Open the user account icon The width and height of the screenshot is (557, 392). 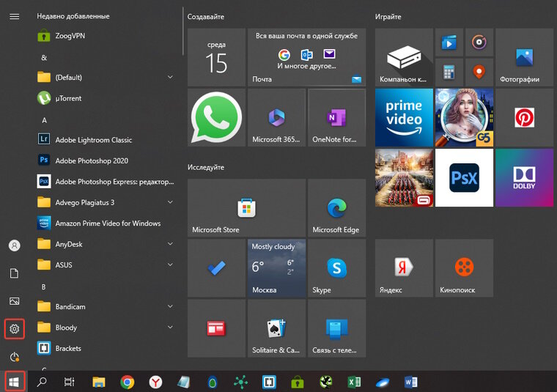click(x=14, y=245)
